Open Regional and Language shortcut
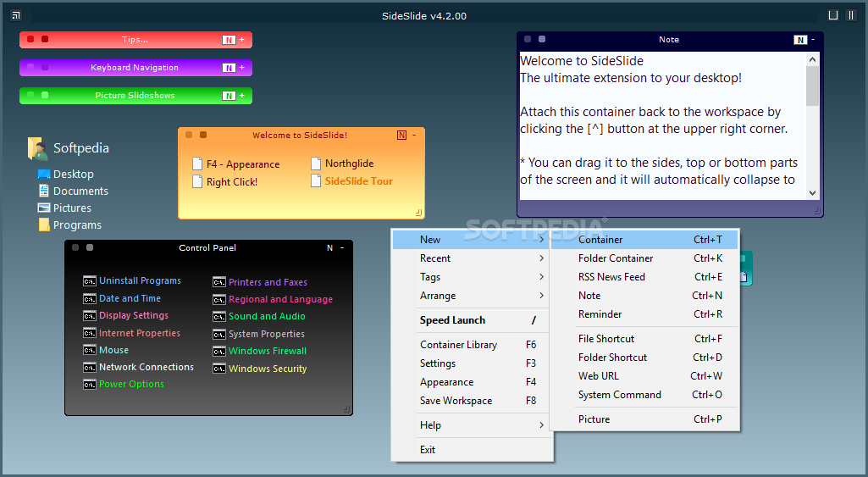 (273, 299)
